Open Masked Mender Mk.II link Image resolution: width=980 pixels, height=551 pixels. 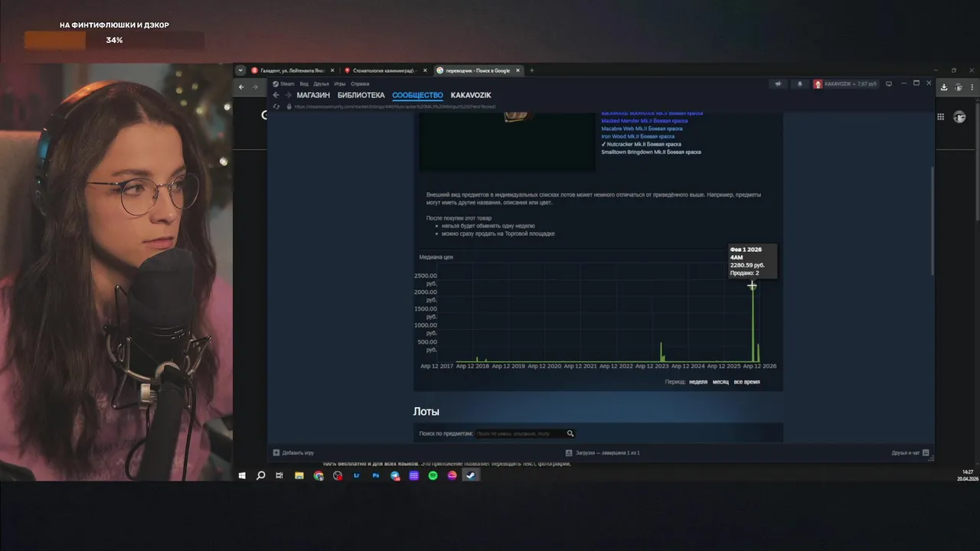(x=645, y=120)
